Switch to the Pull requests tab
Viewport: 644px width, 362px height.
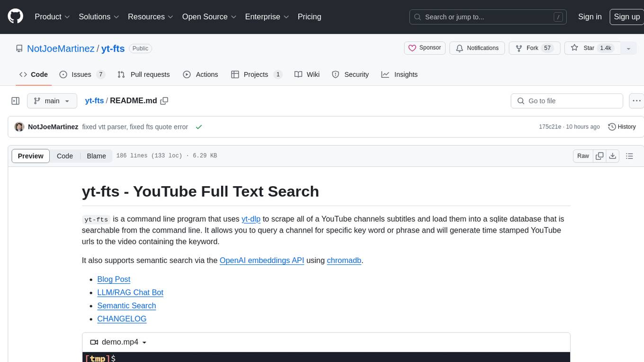tap(143, 74)
